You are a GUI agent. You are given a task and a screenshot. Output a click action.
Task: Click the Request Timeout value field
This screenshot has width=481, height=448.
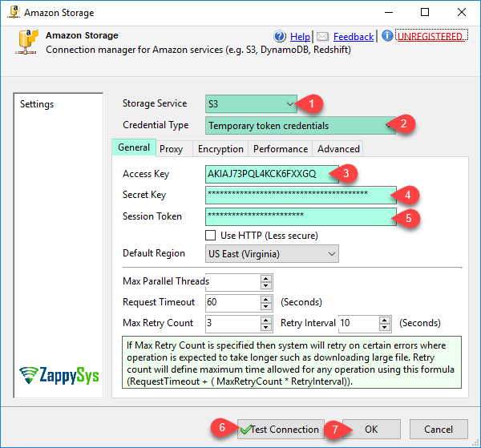[x=233, y=303]
